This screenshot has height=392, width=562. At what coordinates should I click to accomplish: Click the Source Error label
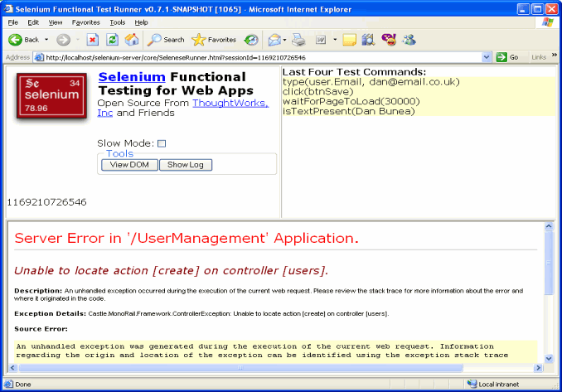(41, 329)
